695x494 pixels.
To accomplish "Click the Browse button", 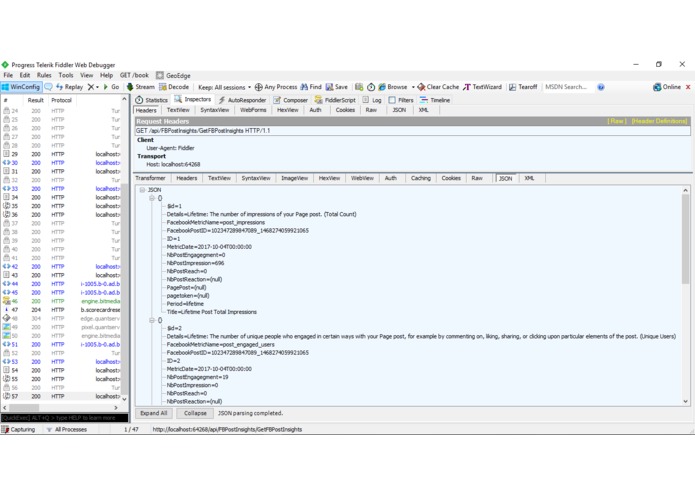I will point(393,87).
